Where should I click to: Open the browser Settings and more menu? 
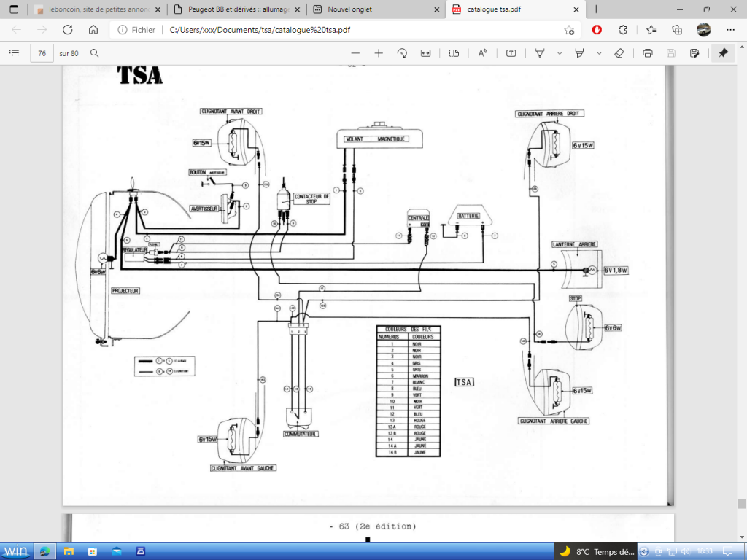tap(730, 30)
